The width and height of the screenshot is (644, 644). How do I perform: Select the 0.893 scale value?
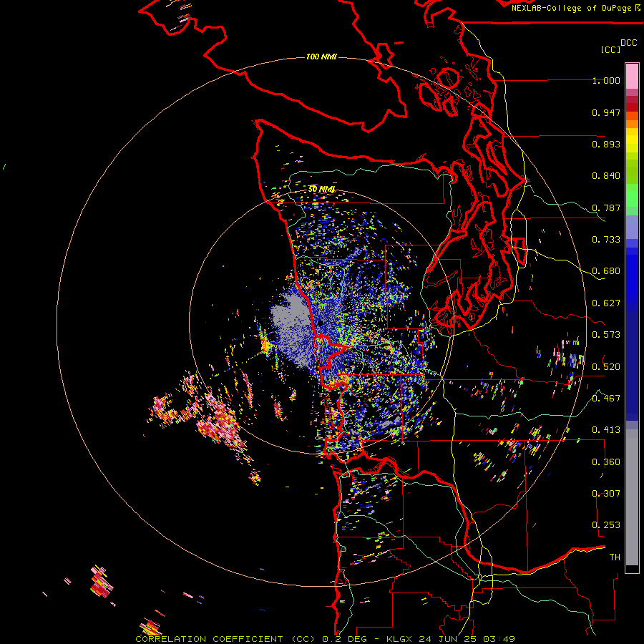click(606, 144)
